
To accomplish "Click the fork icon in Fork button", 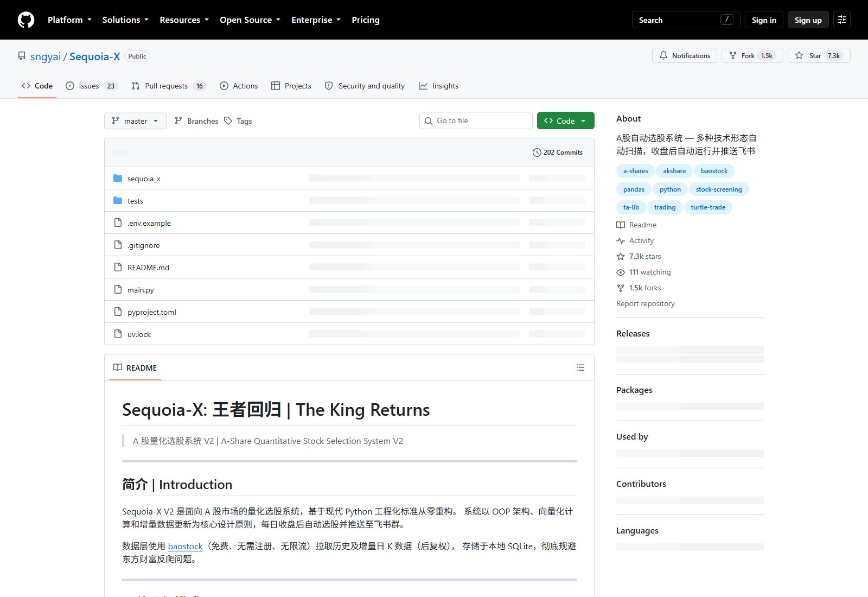I will pyautogui.click(x=733, y=55).
